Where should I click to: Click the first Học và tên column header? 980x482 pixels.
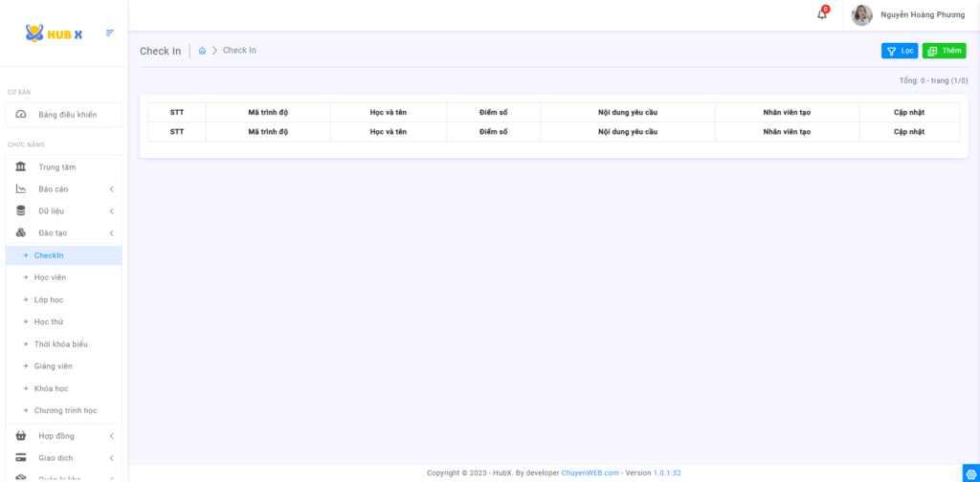click(x=389, y=113)
